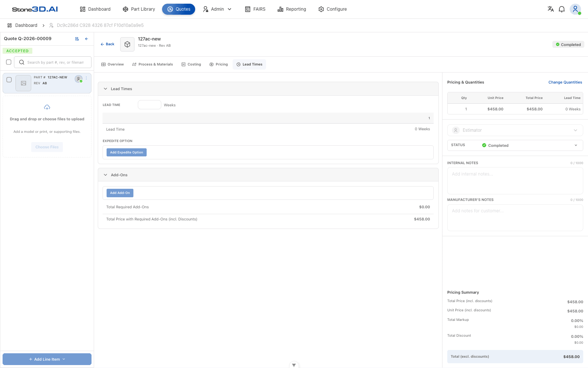Click the 3D cube part icon

click(x=127, y=44)
